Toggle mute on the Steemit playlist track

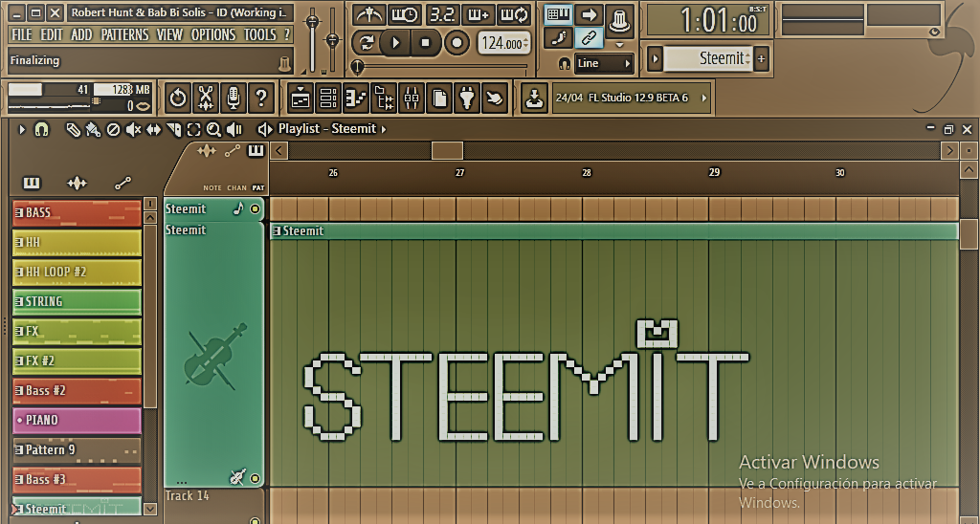tap(255, 209)
